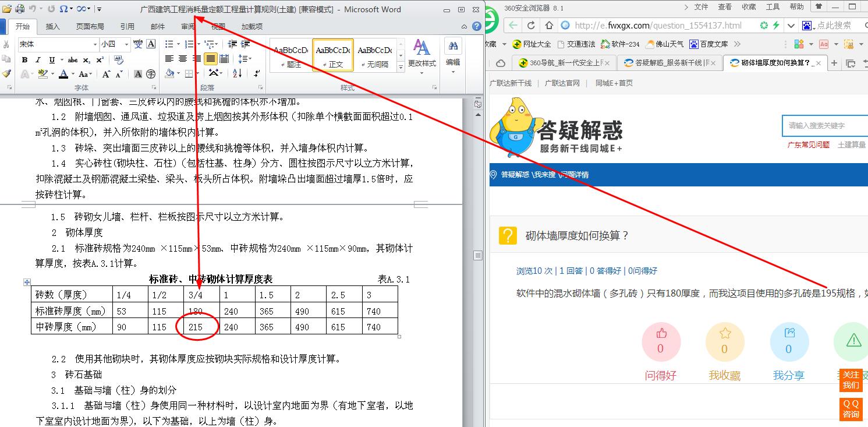Screen dimensions: 868x427
Task: Toggle character shading icon in Word
Action: pos(138,74)
